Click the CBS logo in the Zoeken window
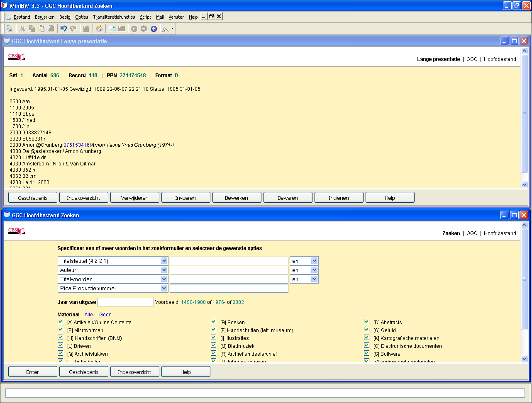The width and height of the screenshot is (532, 403). [17, 231]
